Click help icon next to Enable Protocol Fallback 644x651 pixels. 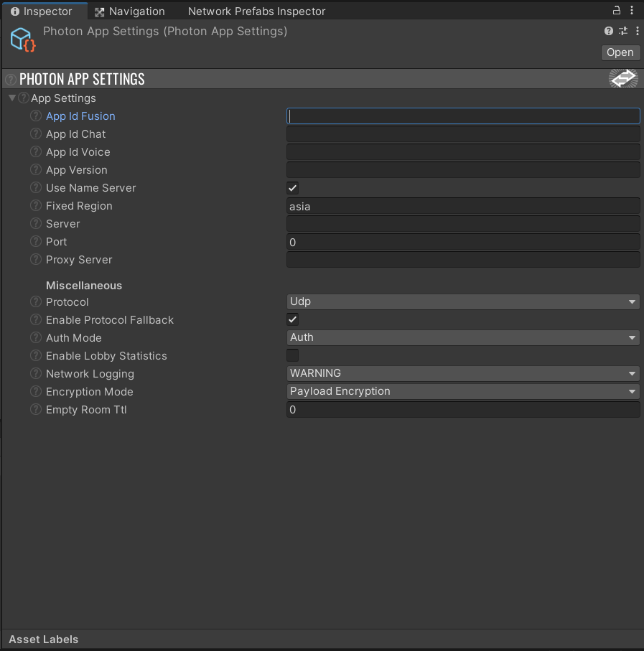(x=36, y=319)
